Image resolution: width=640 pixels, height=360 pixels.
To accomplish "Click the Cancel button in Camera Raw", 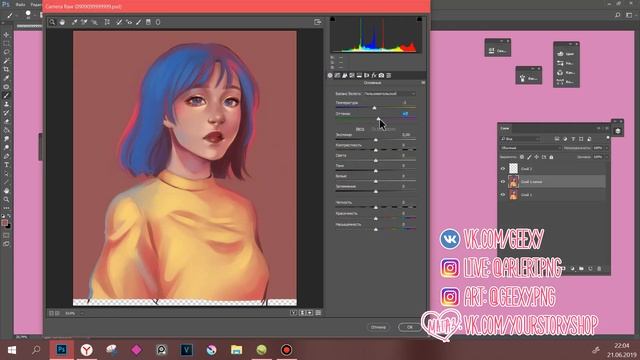I will [x=378, y=327].
